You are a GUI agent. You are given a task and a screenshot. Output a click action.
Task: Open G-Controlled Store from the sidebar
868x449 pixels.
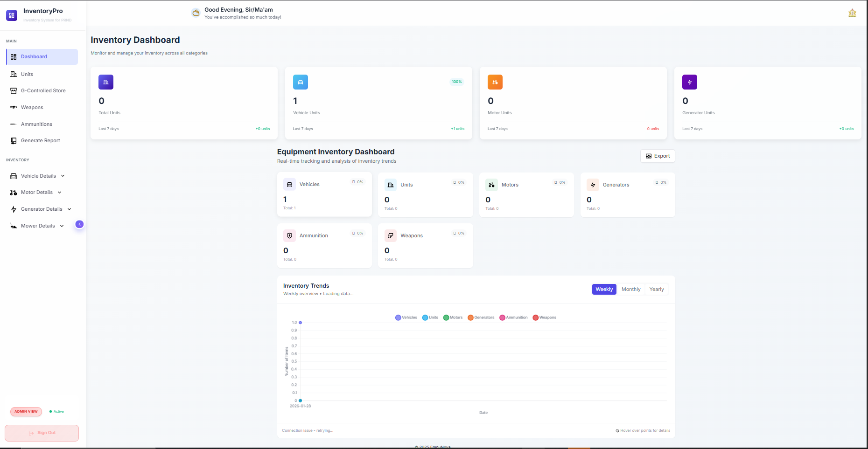pos(43,91)
